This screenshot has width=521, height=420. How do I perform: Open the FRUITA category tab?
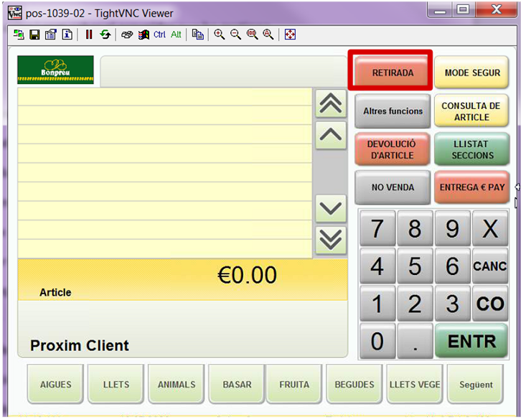pos(295,385)
